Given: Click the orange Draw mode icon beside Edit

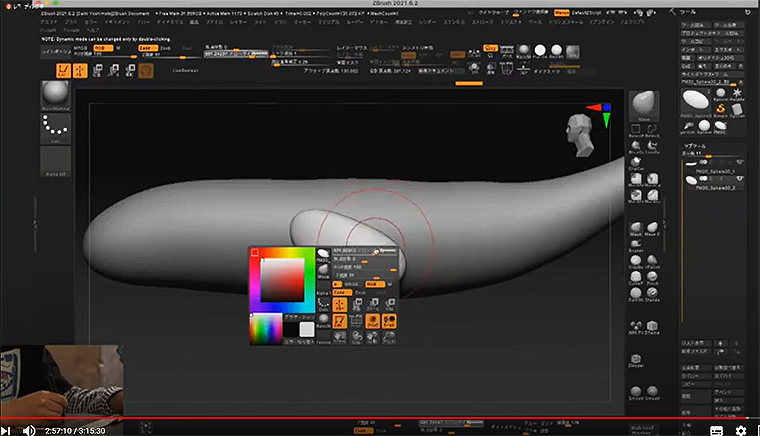Looking at the screenshot, I should [x=80, y=70].
